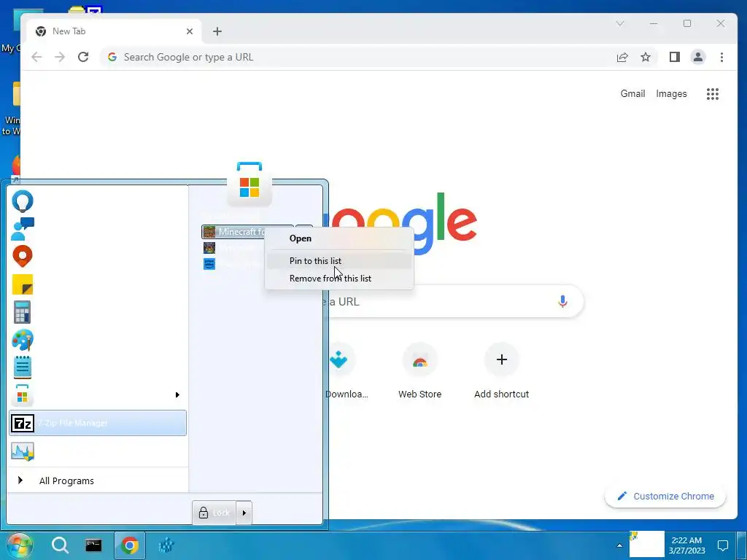
Task: Open Gmail link
Action: (632, 94)
